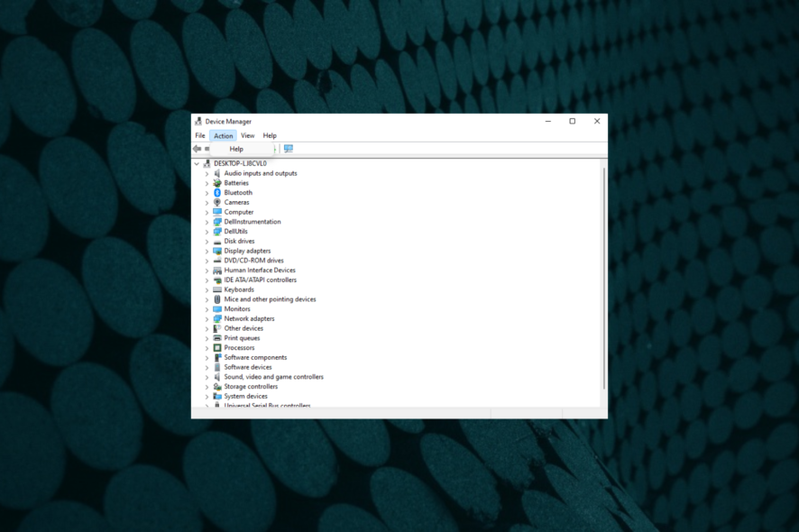Select the DellInstrumentation label
This screenshot has height=532, width=799.
pos(253,222)
